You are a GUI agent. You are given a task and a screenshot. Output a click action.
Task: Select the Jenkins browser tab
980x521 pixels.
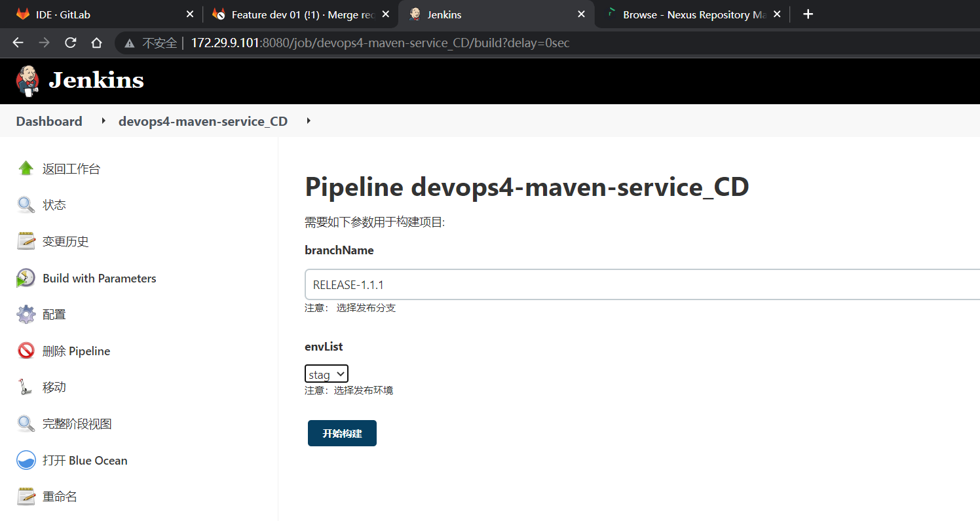(497, 14)
